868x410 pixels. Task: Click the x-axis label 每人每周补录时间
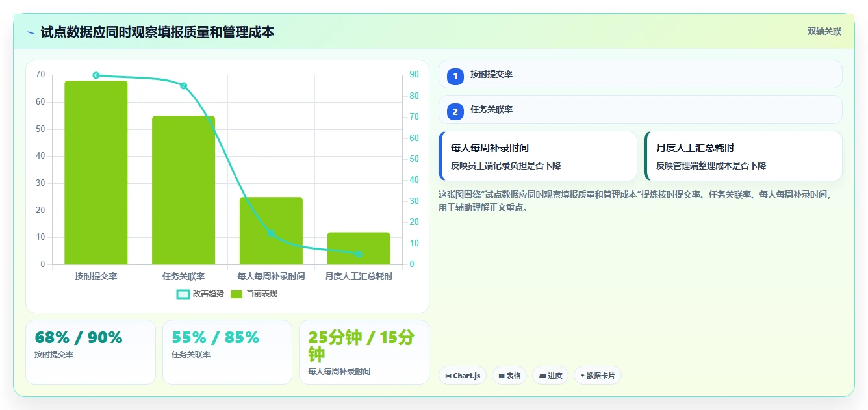tap(271, 276)
